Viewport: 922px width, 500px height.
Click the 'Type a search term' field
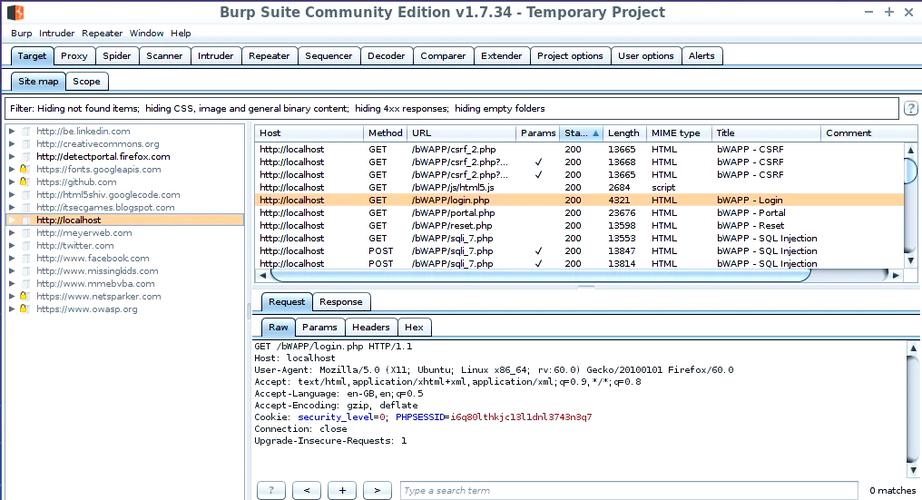pos(629,490)
